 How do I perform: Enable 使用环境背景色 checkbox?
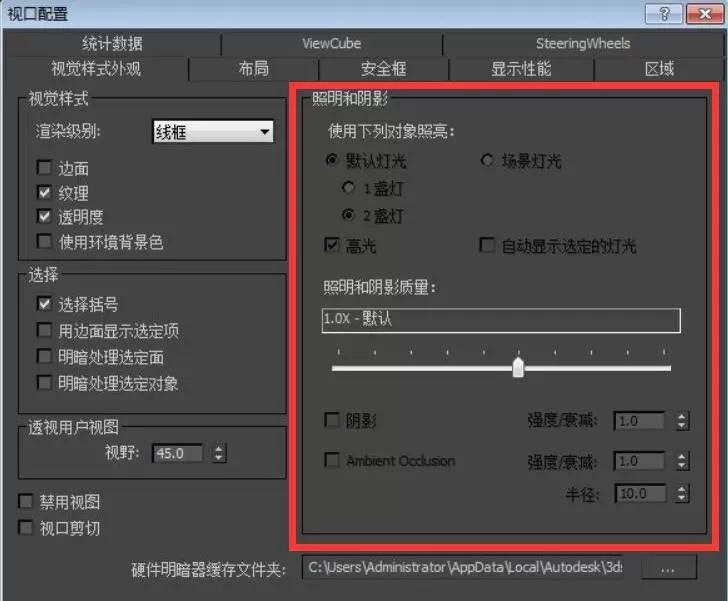[x=44, y=242]
